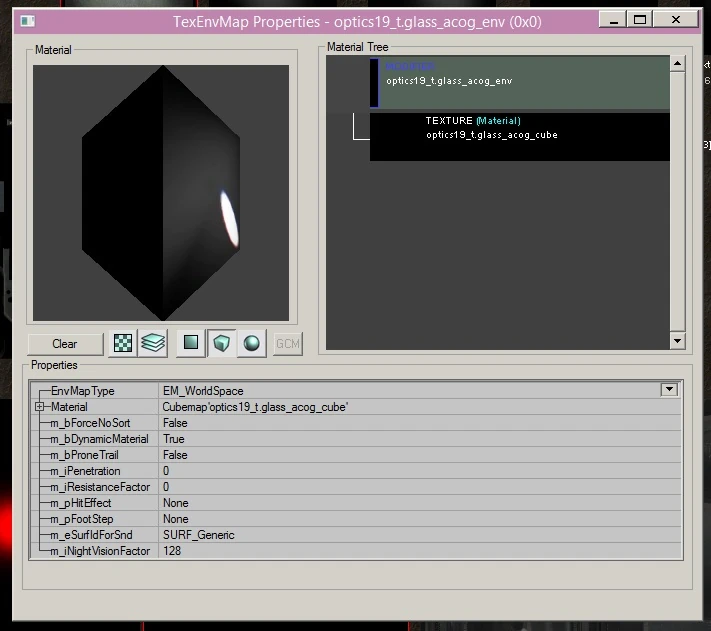Select the sphere preview icon
The height and width of the screenshot is (631, 711).
[252, 343]
